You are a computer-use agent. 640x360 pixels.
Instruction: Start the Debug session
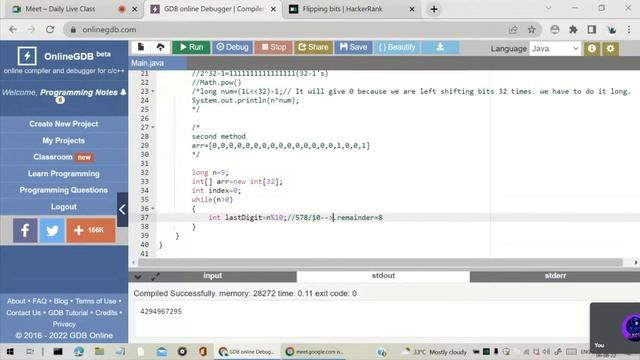(232, 47)
